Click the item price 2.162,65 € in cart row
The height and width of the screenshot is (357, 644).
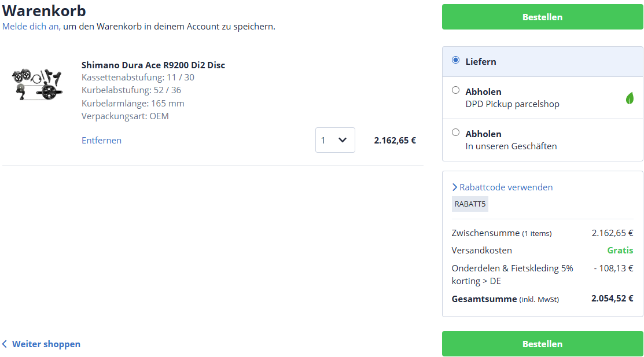(395, 140)
